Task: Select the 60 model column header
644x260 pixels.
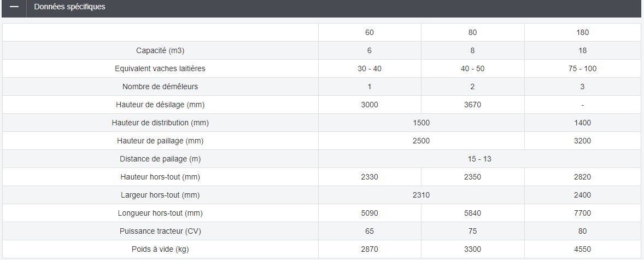Action: [x=370, y=32]
